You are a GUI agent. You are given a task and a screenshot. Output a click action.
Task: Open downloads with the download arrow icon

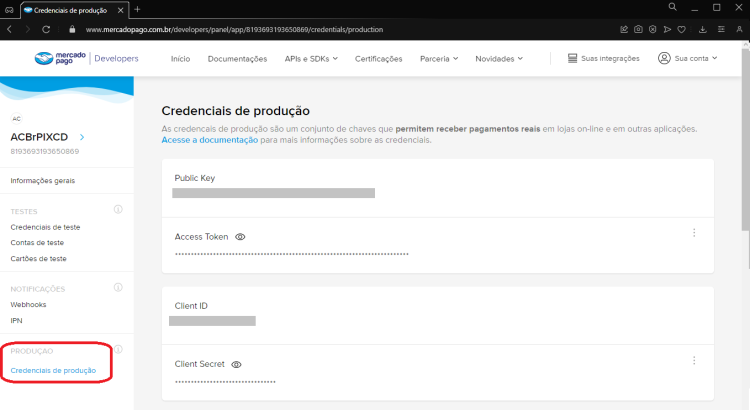[702, 29]
